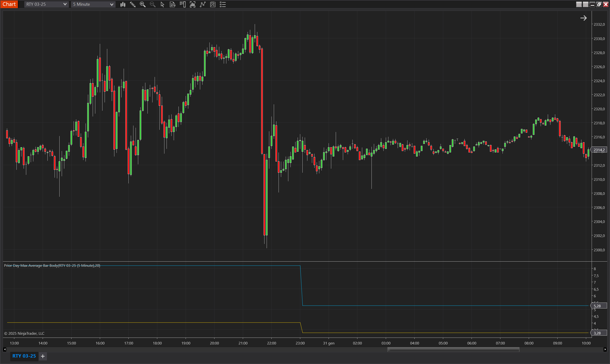
Task: Activate the zoom in magnifier tool
Action: point(142,5)
